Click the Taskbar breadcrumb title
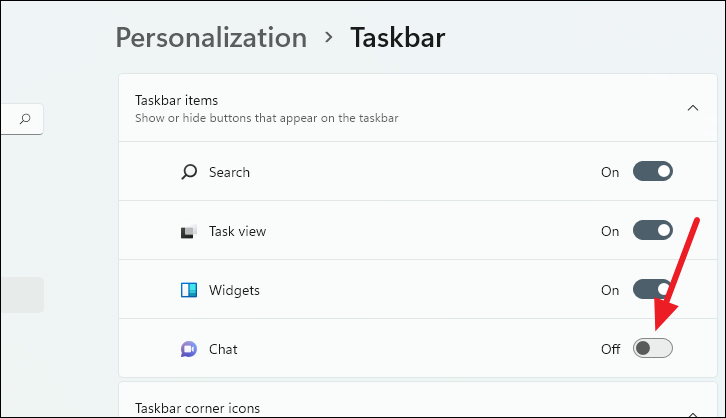Image resolution: width=726 pixels, height=418 pixels. tap(398, 37)
